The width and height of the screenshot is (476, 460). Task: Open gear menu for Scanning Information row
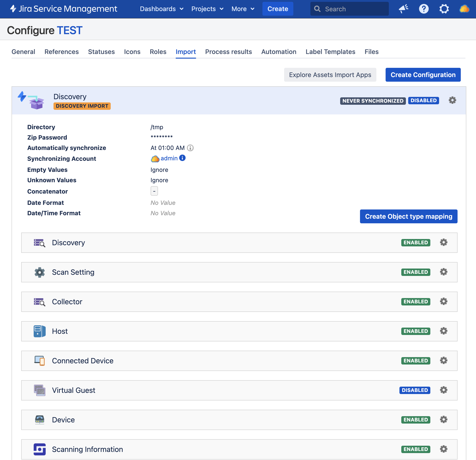click(x=444, y=449)
